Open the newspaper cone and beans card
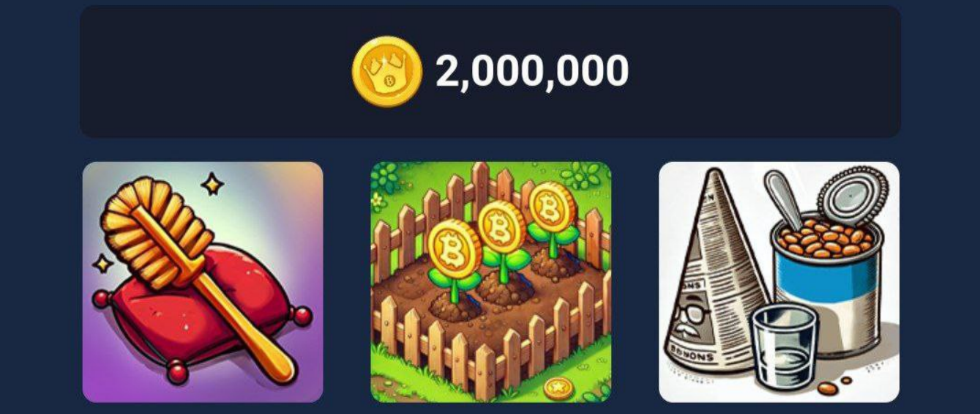 click(779, 282)
